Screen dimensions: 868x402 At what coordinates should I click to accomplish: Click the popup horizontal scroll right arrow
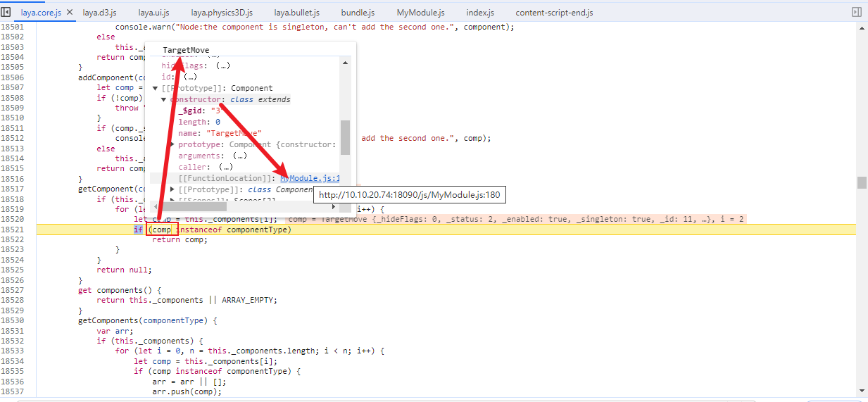(334, 207)
